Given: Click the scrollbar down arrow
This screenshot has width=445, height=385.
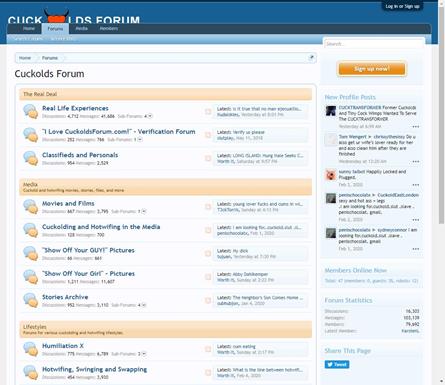Looking at the screenshot, I should (x=442, y=381).
